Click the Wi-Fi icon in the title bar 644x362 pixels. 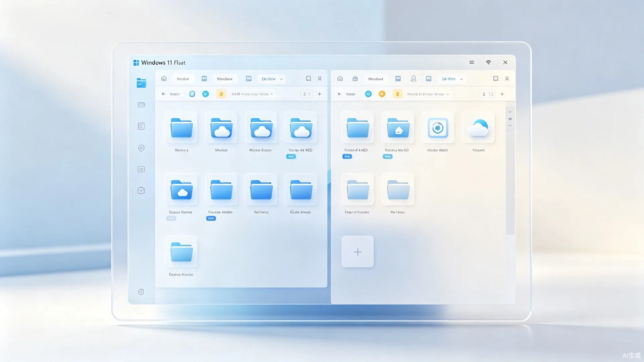(x=488, y=62)
